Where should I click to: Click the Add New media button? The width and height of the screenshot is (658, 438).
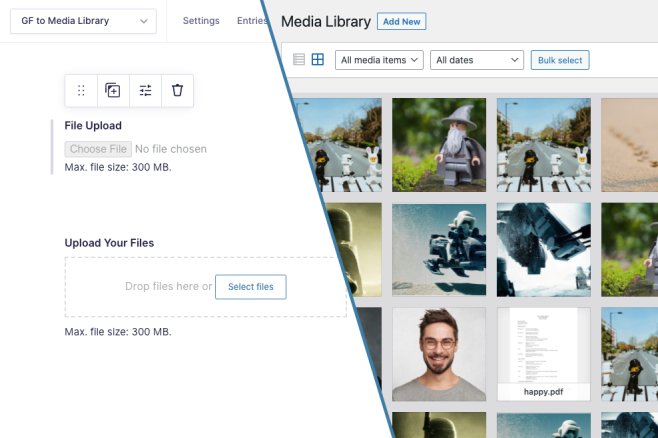402,21
